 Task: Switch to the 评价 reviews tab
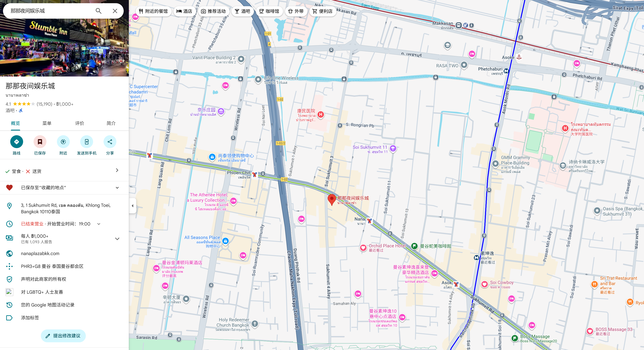pos(80,123)
